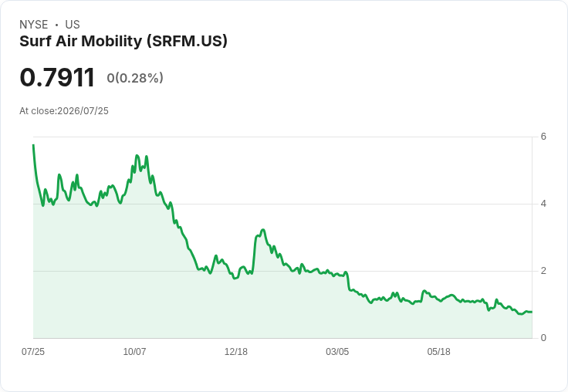Click the 0 y-axis value label

click(543, 338)
